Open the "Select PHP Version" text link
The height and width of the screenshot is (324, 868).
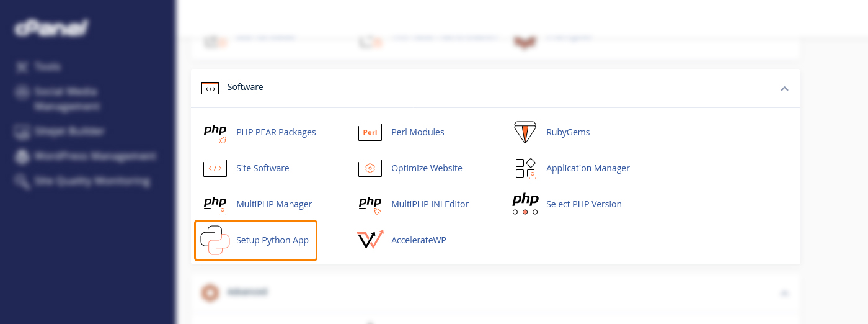click(x=583, y=204)
